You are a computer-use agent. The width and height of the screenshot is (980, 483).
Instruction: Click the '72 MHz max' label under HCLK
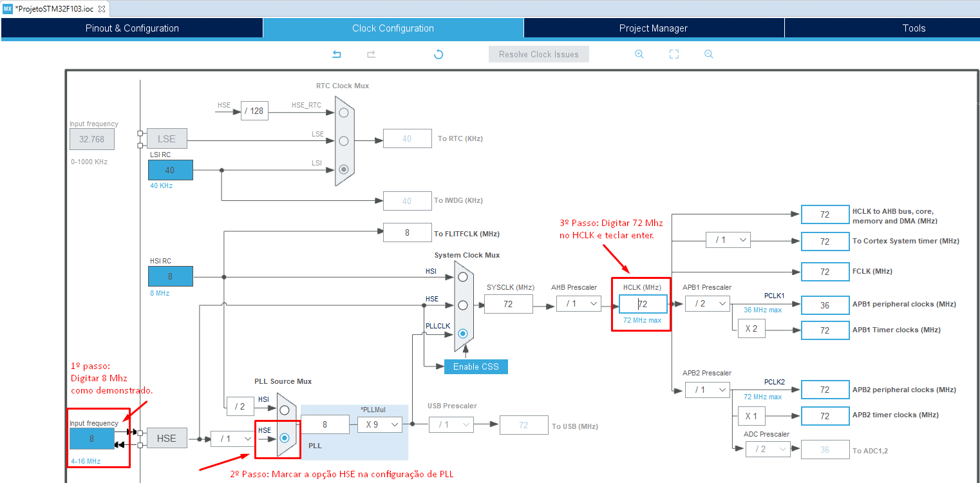tap(642, 320)
